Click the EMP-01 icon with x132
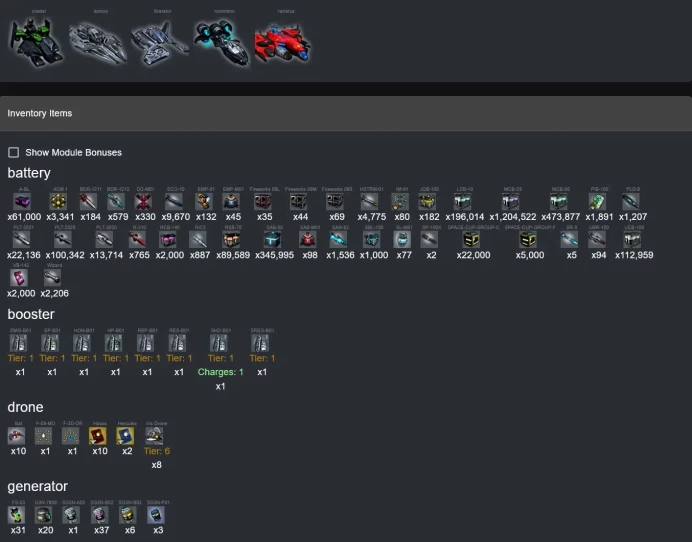The image size is (692, 542). pyautogui.click(x=204, y=202)
